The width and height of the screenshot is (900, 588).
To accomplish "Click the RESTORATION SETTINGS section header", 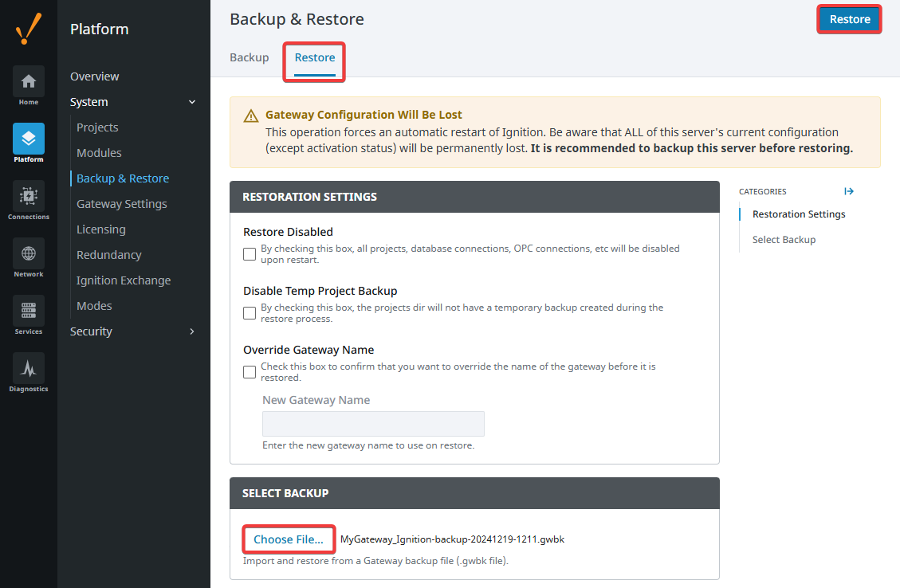I will [474, 197].
